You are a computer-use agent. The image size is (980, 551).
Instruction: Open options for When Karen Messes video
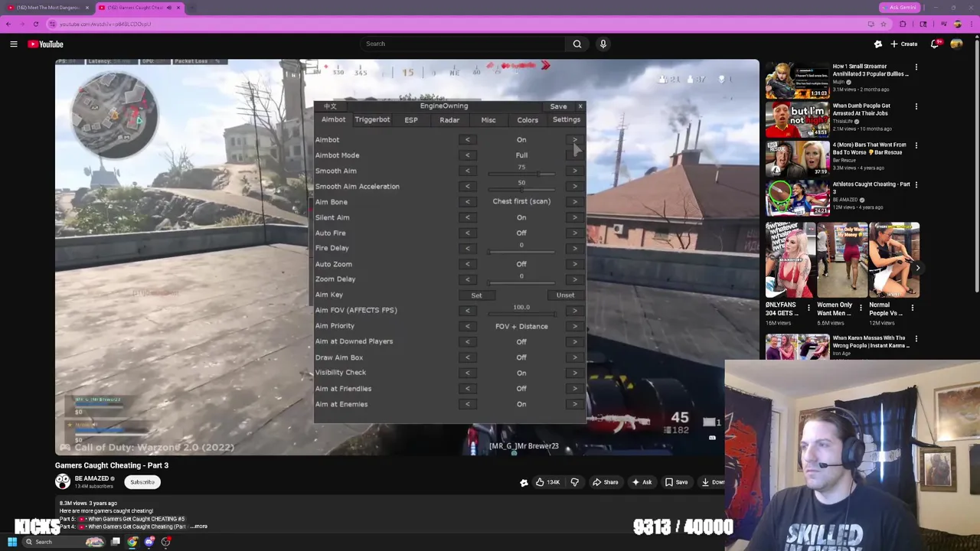click(x=916, y=338)
